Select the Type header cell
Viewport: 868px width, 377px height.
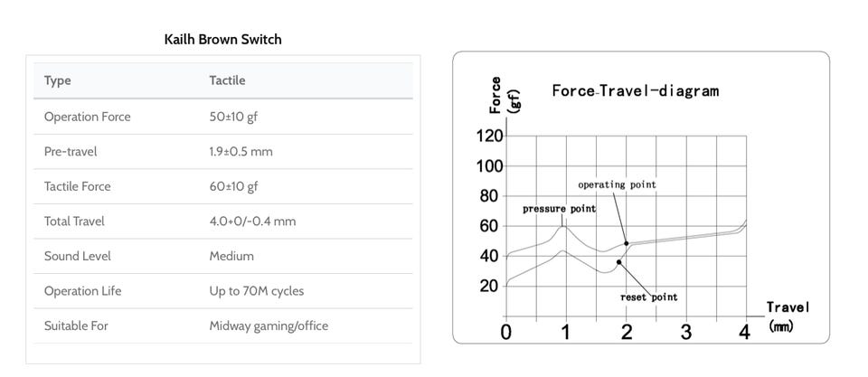pos(57,80)
